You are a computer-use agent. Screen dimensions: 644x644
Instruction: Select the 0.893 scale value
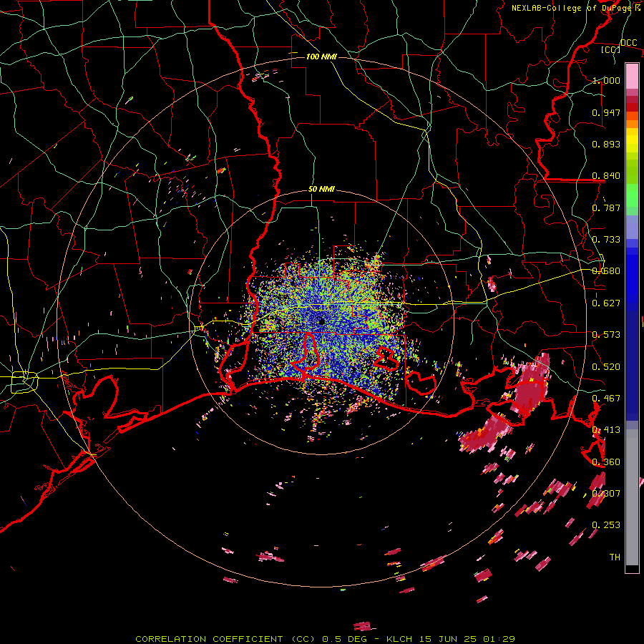pos(606,144)
